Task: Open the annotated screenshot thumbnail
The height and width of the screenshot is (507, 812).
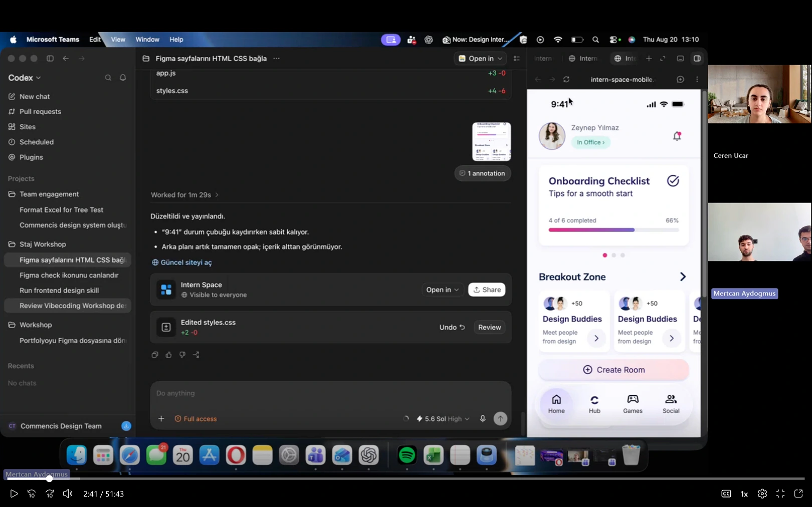Action: click(491, 141)
